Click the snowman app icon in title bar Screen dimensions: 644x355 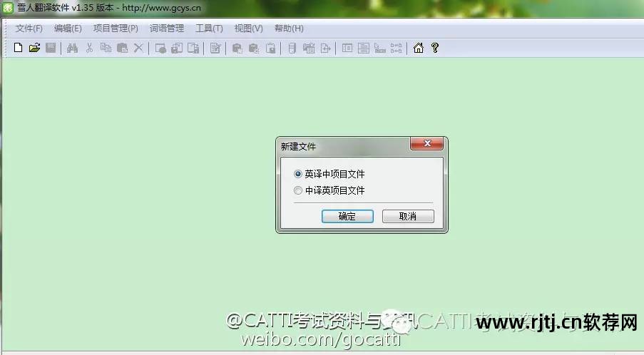coord(8,7)
